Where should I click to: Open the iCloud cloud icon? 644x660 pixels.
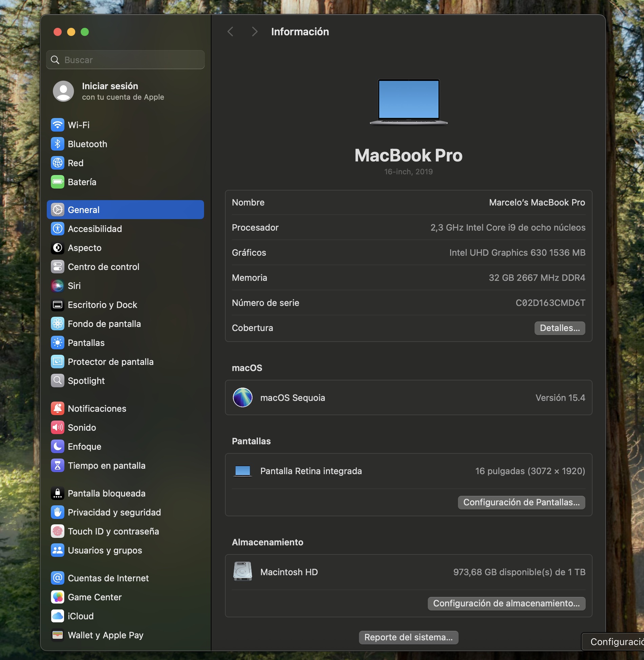[x=57, y=616]
